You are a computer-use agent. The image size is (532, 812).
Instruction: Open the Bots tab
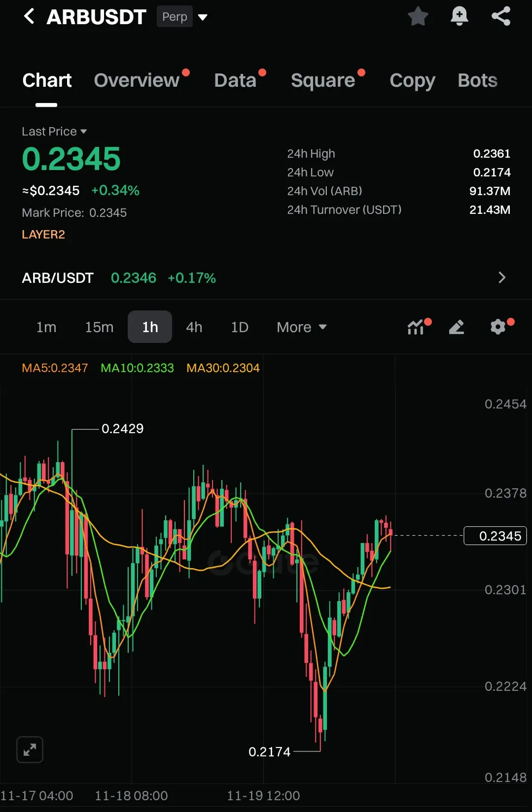click(x=477, y=80)
